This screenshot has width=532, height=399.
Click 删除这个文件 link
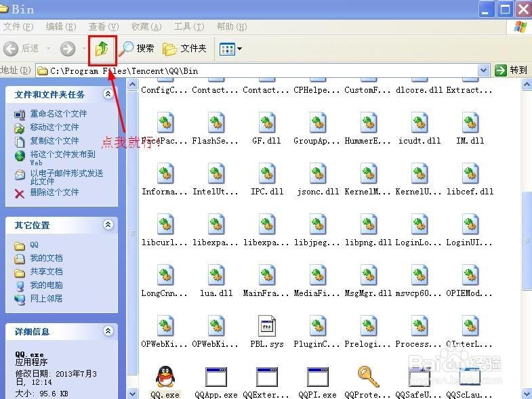[54, 192]
